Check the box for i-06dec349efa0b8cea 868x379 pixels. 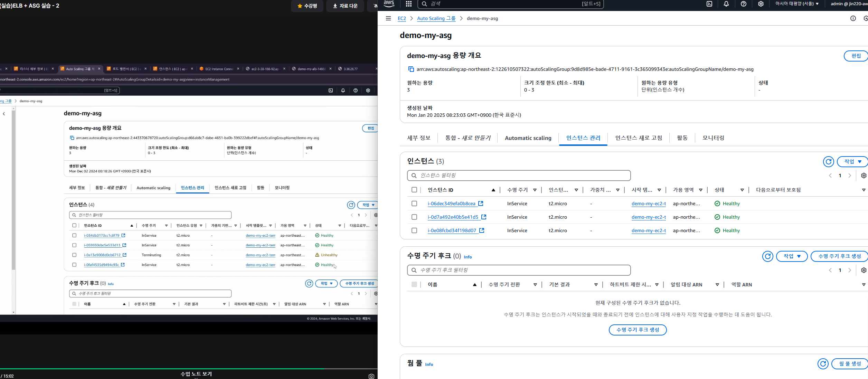(414, 203)
